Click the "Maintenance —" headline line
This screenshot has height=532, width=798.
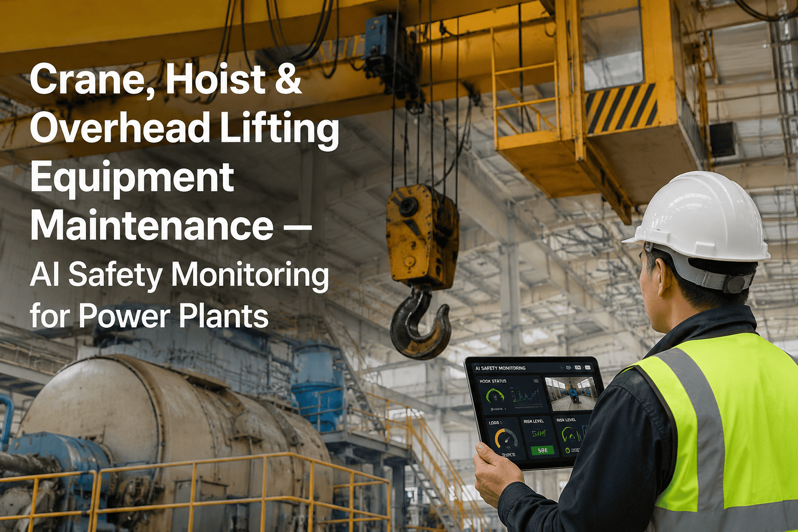click(170, 225)
